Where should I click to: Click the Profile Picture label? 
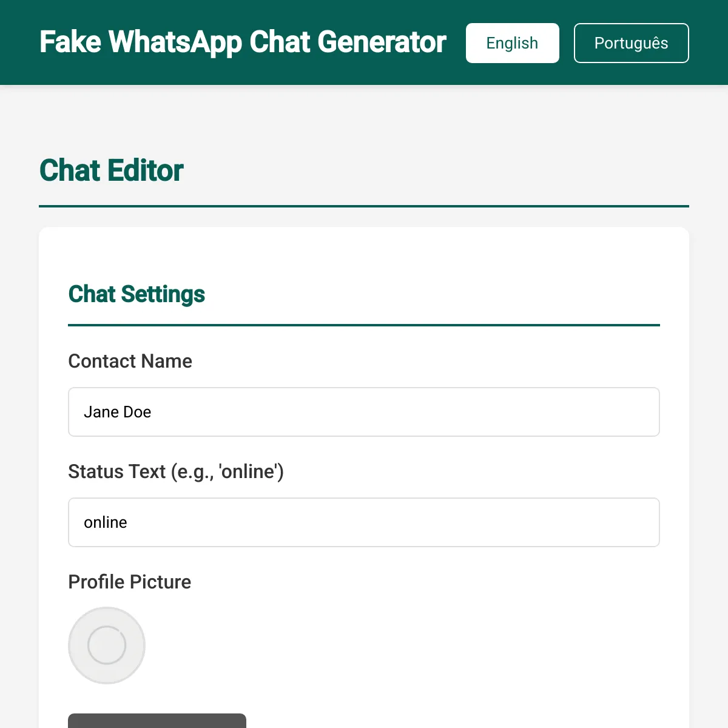point(129,582)
